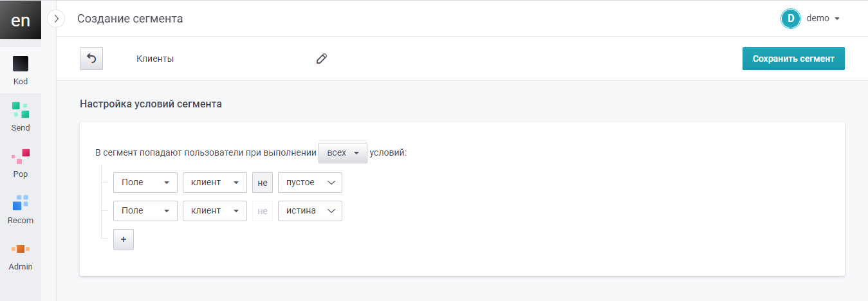868x301 pixels.
Task: Toggle the 'не' negation in the истина row
Action: (263, 211)
